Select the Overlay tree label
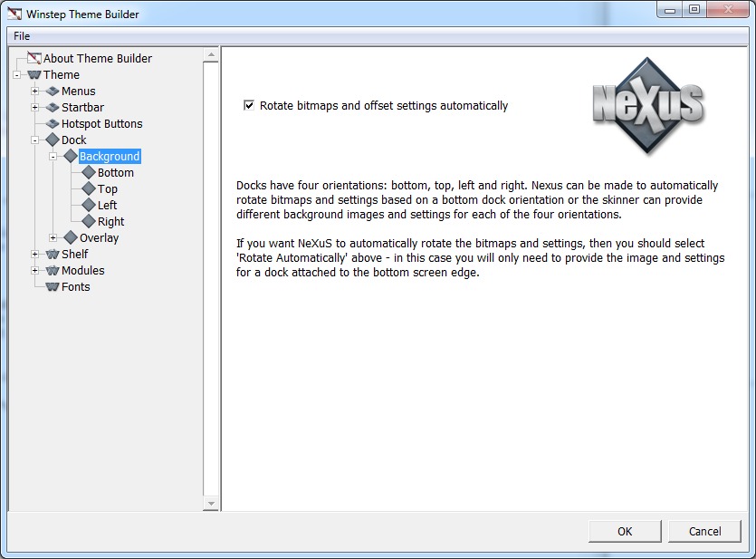756x559 pixels. tap(99, 237)
